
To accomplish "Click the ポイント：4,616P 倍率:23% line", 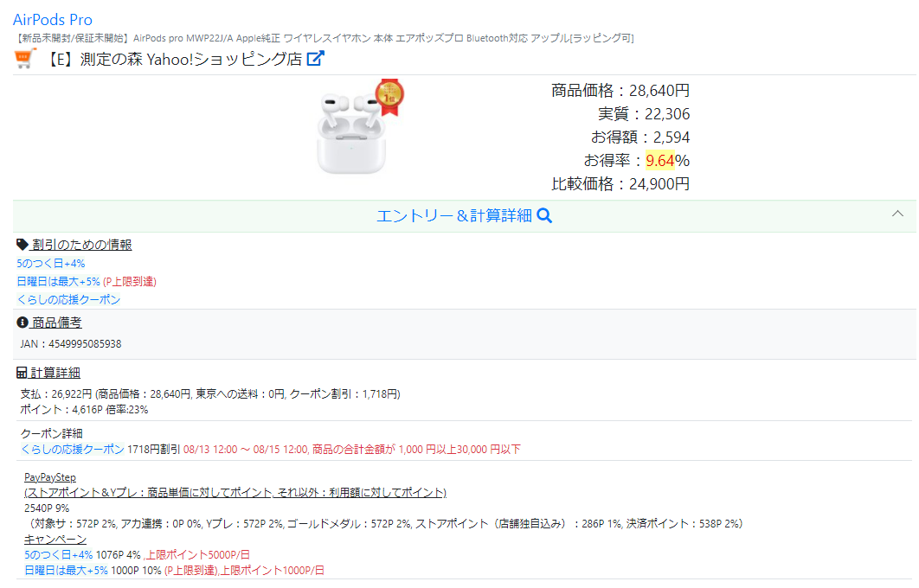I will click(x=85, y=410).
